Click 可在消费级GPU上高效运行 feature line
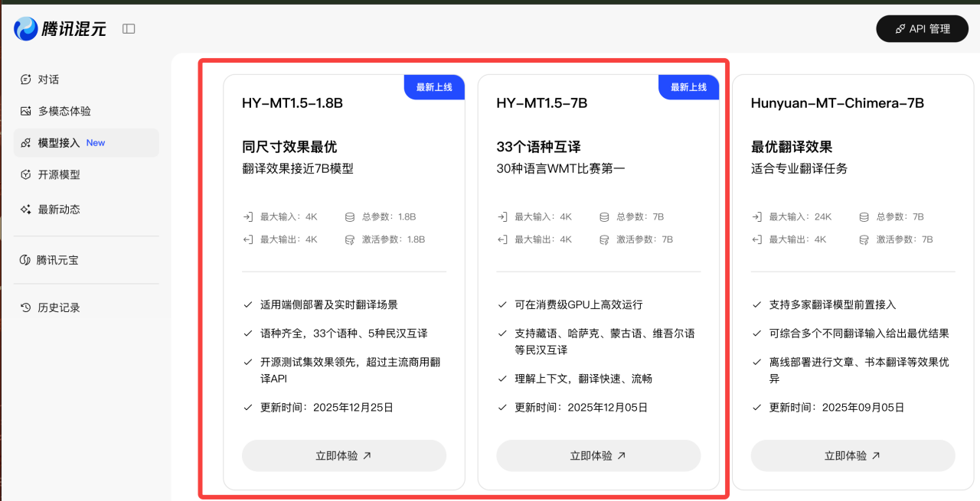This screenshot has width=980, height=501. pyautogui.click(x=579, y=304)
